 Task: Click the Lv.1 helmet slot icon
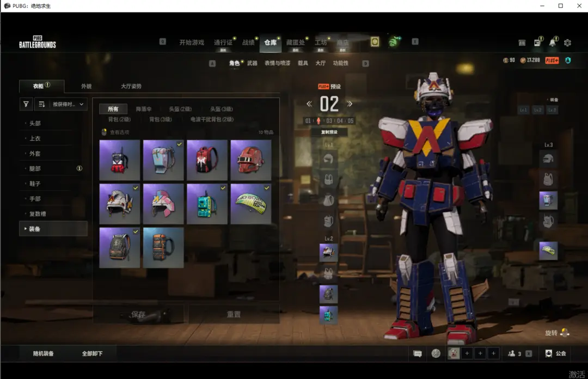[x=328, y=158]
